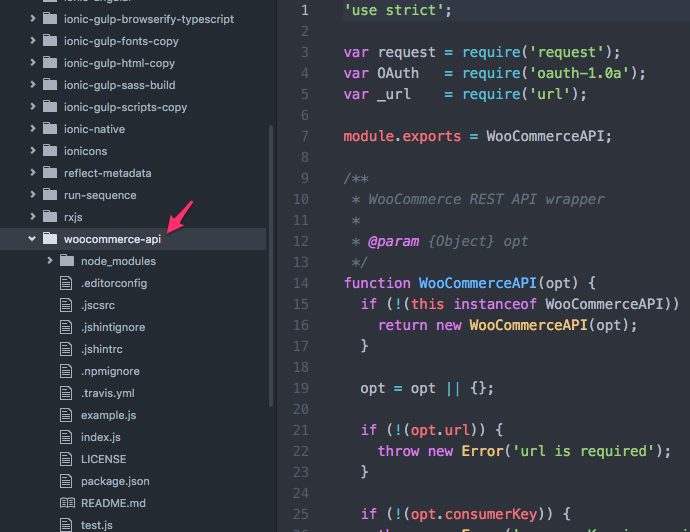The image size is (690, 532).
Task: Click the ionicons folder icon
Action: click(x=50, y=150)
